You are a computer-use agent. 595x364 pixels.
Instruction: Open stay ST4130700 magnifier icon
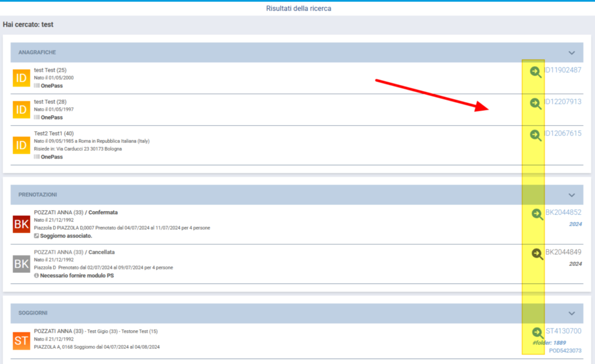(x=537, y=332)
